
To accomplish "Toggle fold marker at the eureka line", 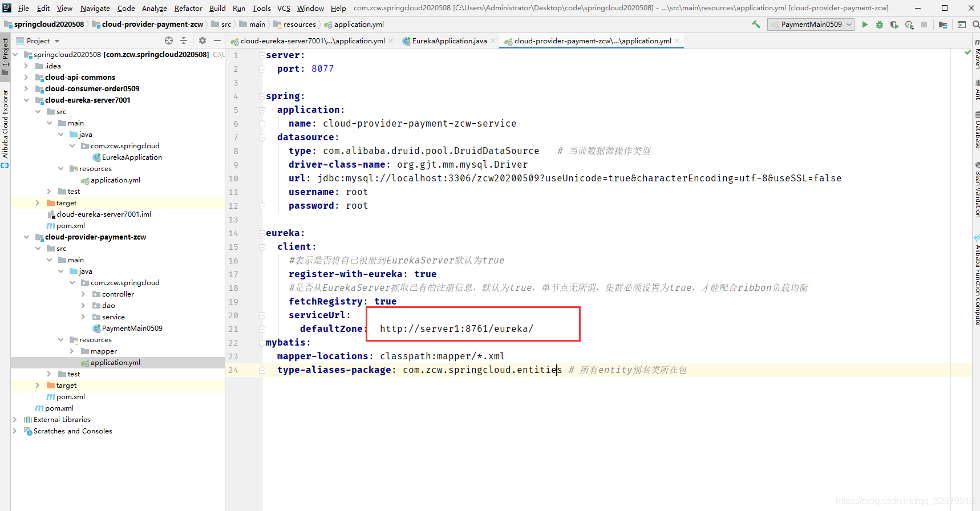I will [x=262, y=233].
